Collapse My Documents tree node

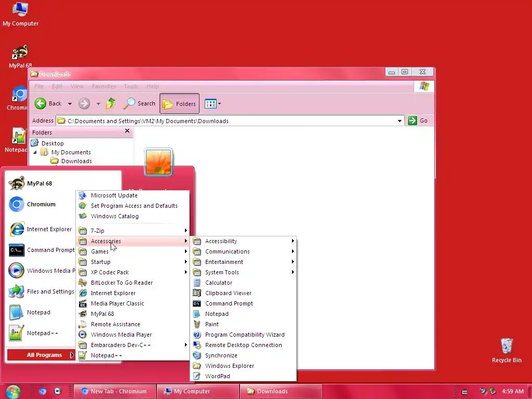click(35, 152)
